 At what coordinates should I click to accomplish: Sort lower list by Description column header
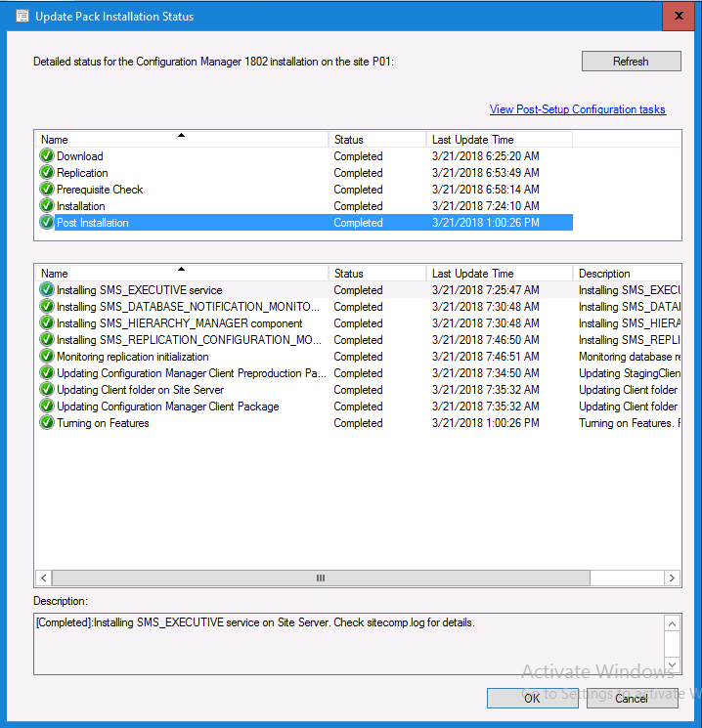[627, 274]
